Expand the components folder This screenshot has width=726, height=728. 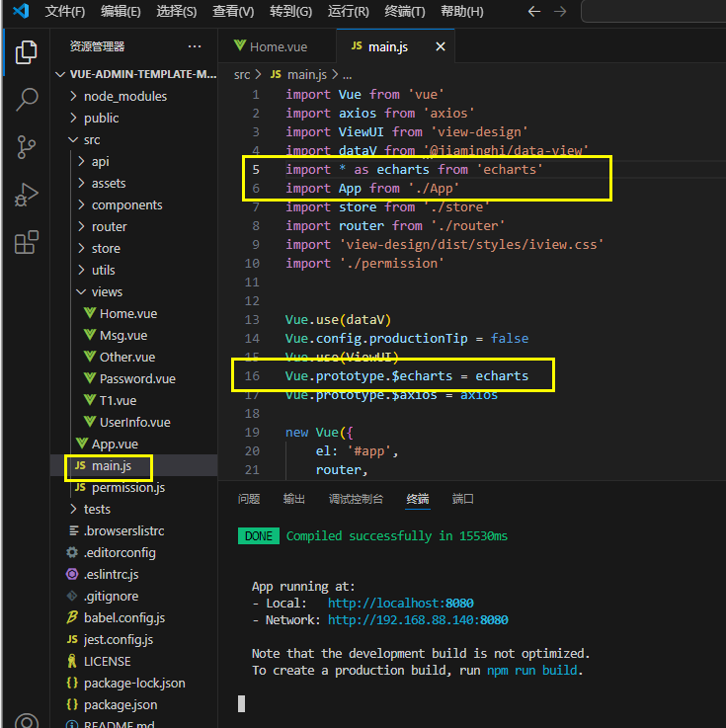[134, 204]
